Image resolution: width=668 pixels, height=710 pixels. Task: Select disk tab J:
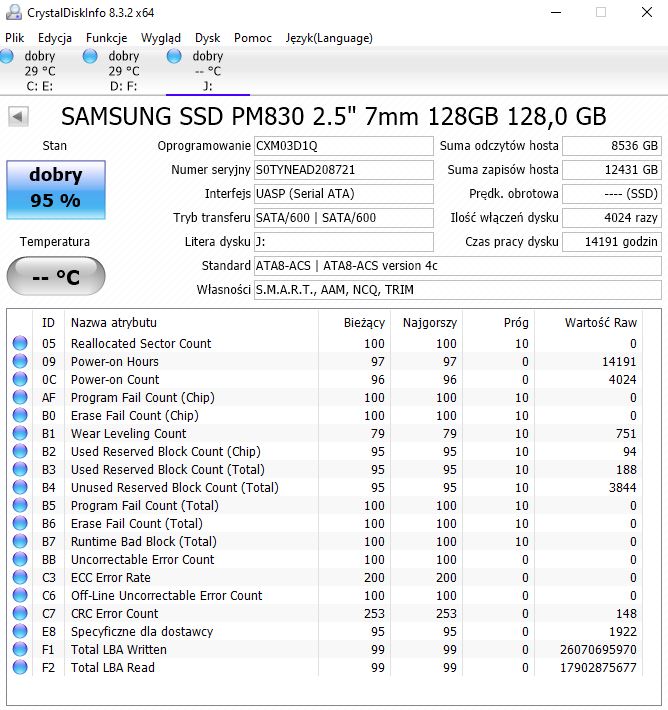pyautogui.click(x=207, y=71)
